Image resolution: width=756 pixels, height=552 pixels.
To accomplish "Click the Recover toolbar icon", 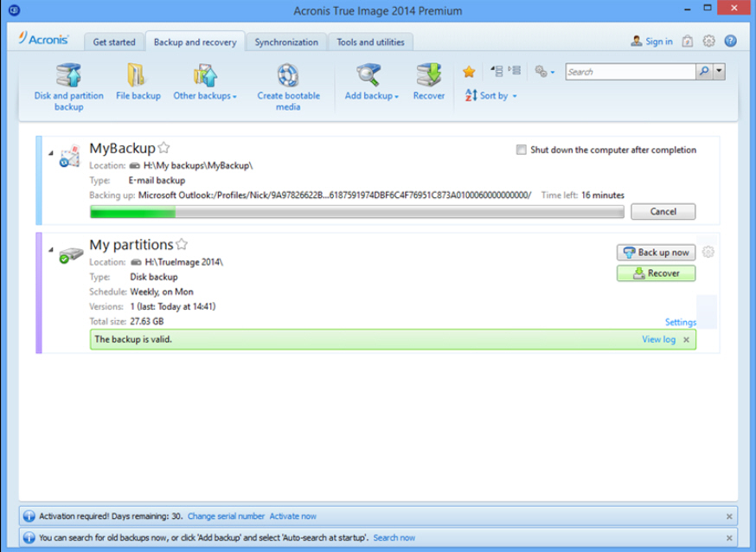I will [429, 82].
